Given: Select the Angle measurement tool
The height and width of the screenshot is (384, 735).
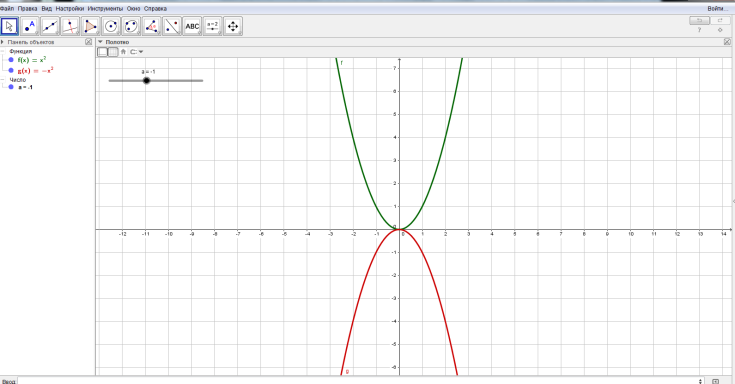Looking at the screenshot, I should (x=151, y=26).
